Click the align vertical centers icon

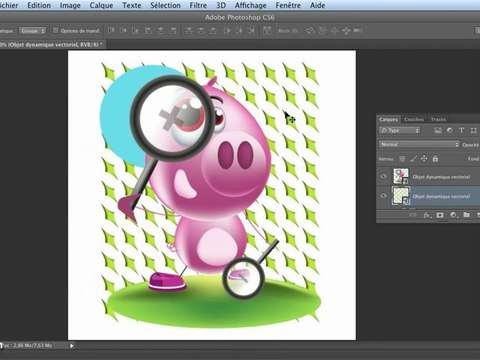[123, 31]
